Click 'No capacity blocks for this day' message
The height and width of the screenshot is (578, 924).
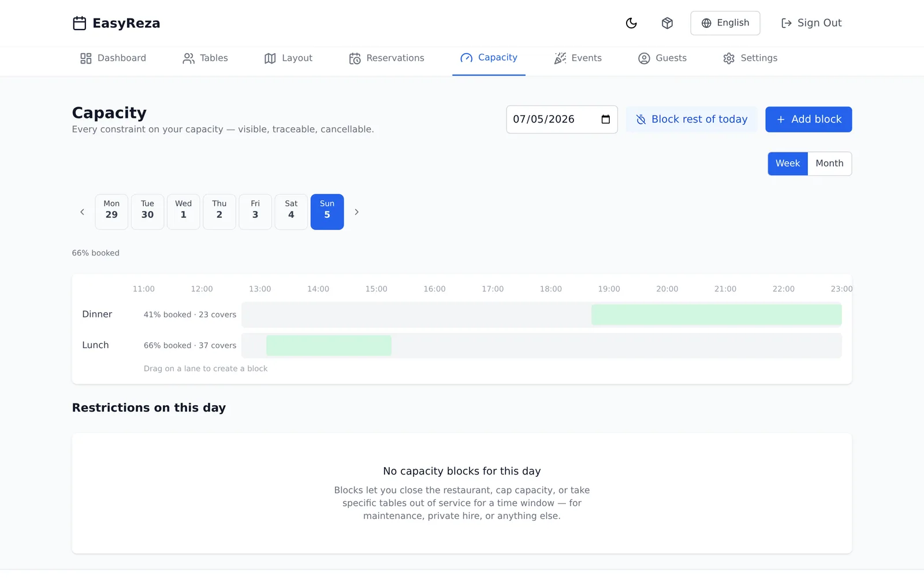click(x=462, y=471)
